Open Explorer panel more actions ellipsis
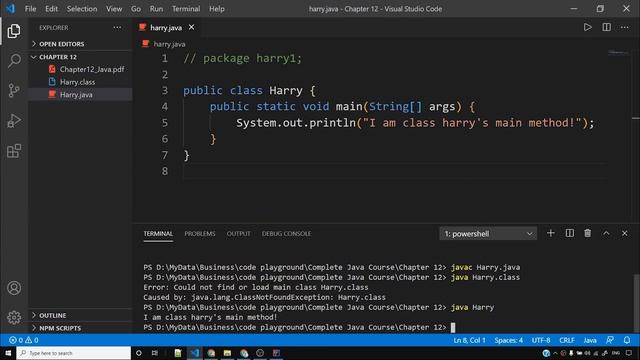 click(117, 27)
